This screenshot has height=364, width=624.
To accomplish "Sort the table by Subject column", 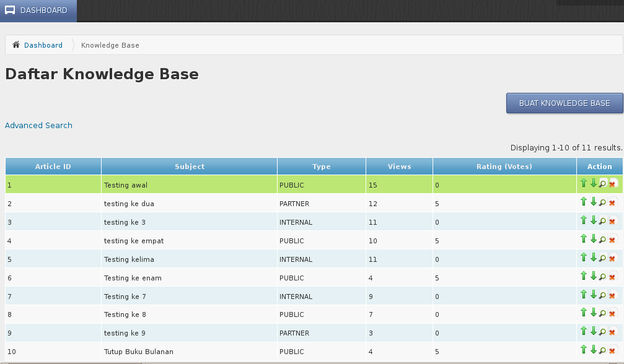I will pyautogui.click(x=189, y=166).
